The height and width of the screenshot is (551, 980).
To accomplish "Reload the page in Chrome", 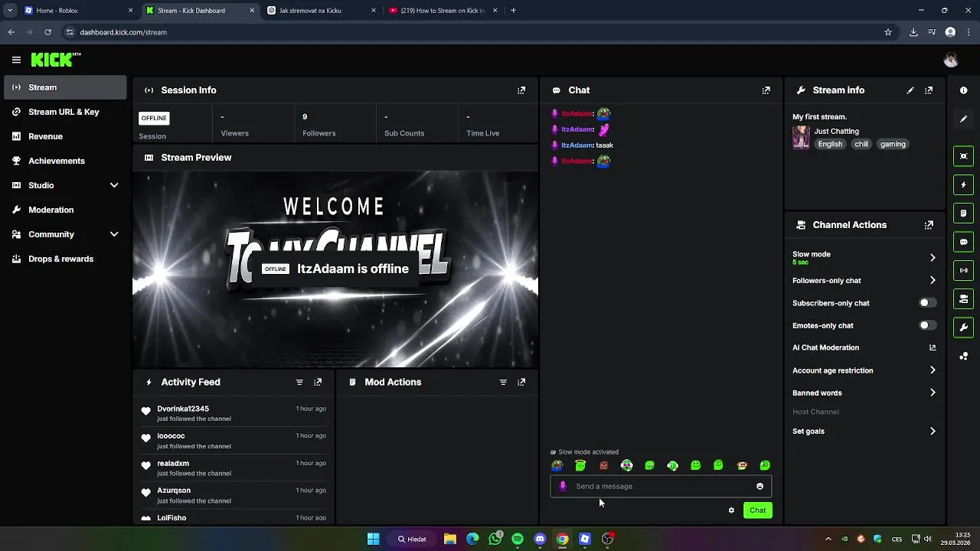I will click(x=47, y=32).
